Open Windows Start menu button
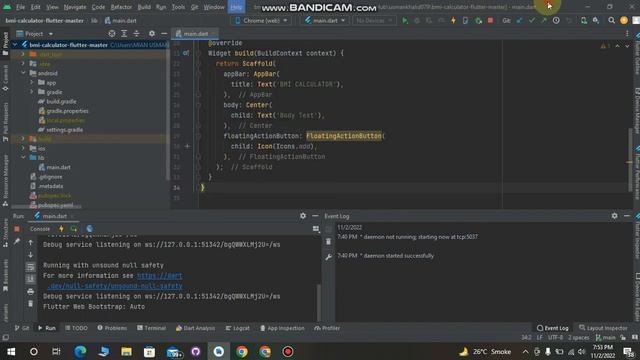Image resolution: width=640 pixels, height=360 pixels. click(x=11, y=351)
